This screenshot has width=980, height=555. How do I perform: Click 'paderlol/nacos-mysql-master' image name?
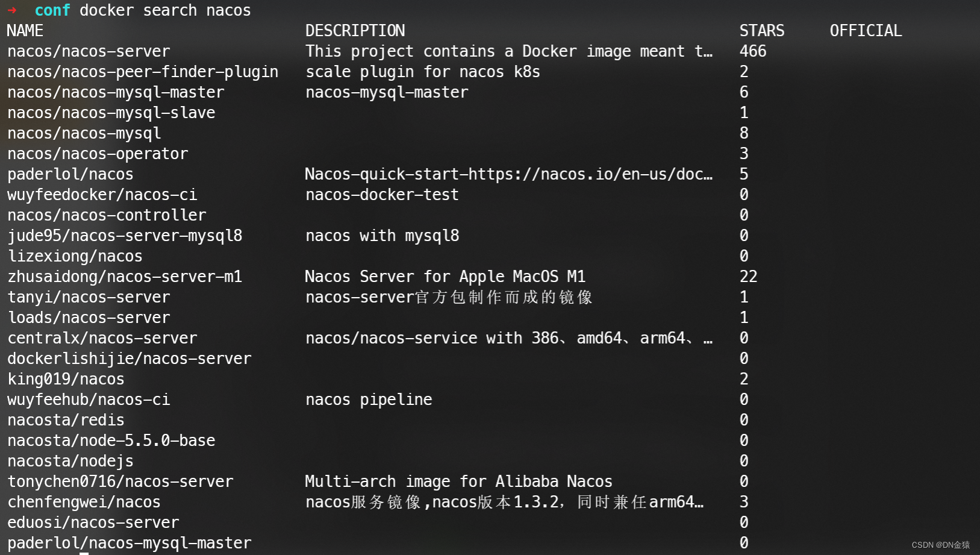[x=130, y=543]
